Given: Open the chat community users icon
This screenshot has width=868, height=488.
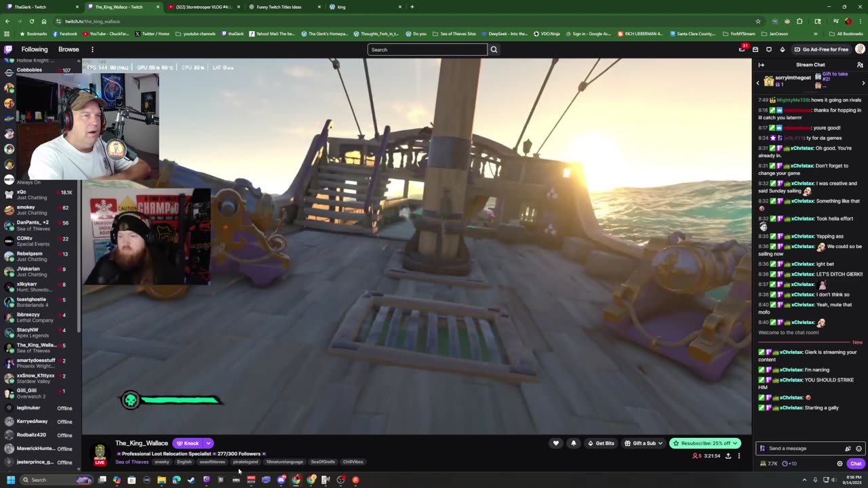Looking at the screenshot, I should click(x=860, y=65).
